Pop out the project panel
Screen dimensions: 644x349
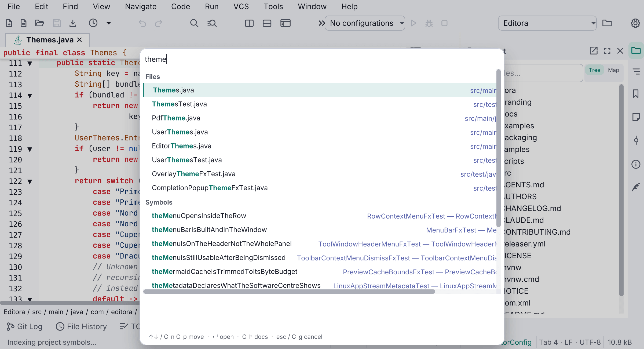tap(594, 51)
